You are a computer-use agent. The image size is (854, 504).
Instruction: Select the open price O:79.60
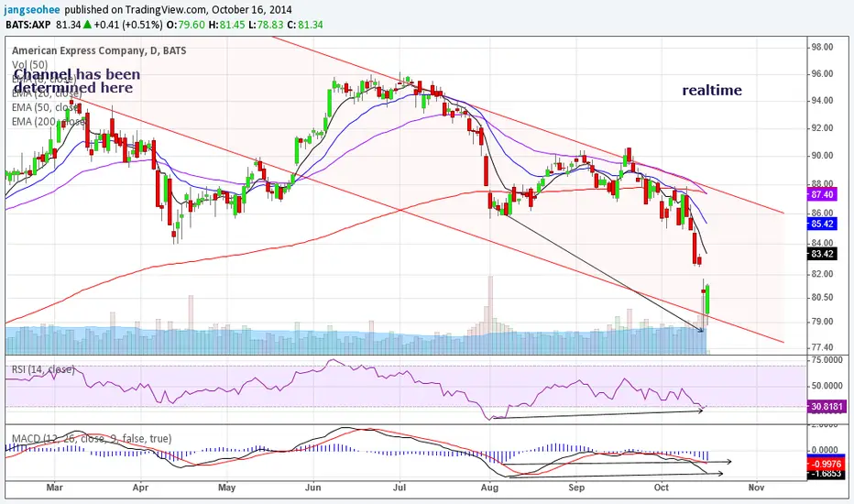tap(186, 25)
